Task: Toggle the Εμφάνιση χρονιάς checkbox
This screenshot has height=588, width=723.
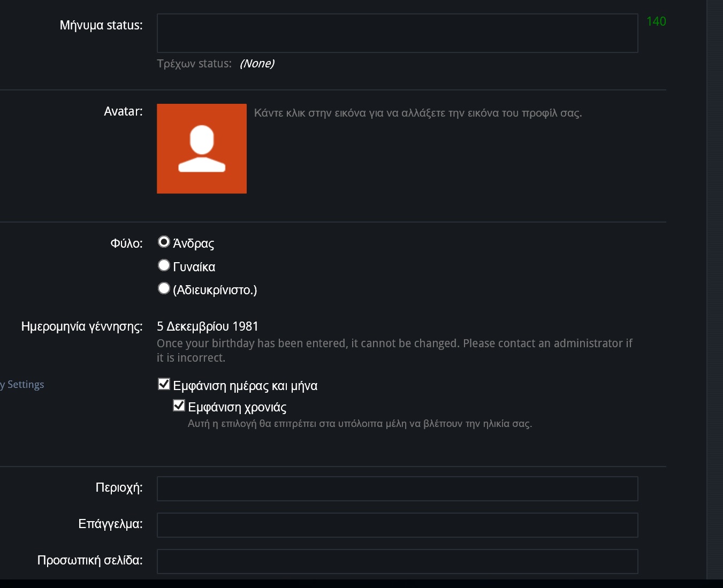Action: tap(179, 406)
